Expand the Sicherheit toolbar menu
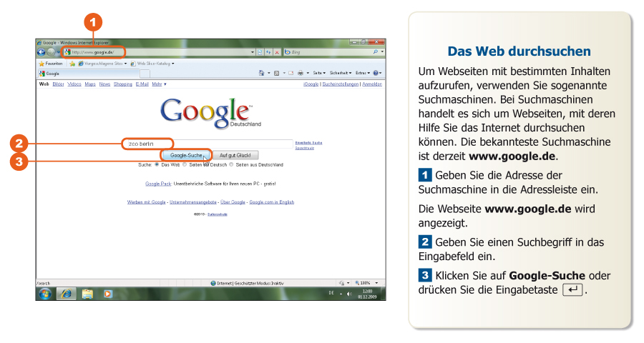 pos(341,73)
